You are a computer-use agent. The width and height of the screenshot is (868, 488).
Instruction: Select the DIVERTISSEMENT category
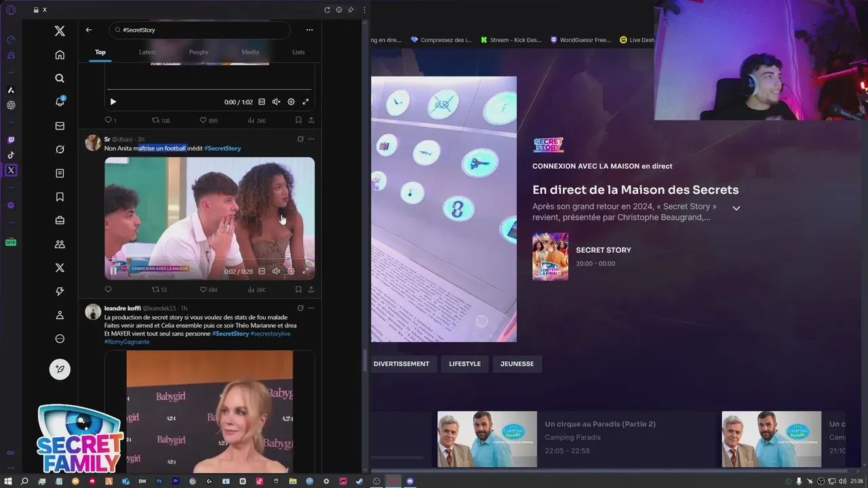coord(401,364)
